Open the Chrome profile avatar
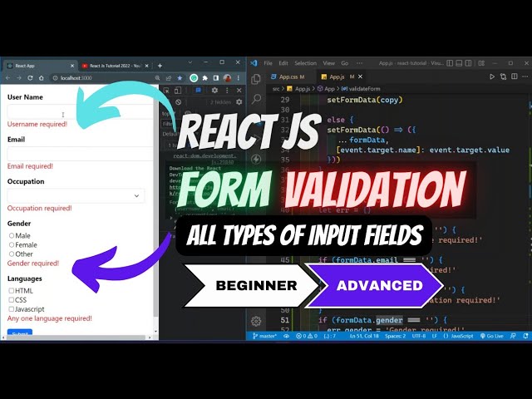Screen dimensions: 532x399 click(x=227, y=78)
